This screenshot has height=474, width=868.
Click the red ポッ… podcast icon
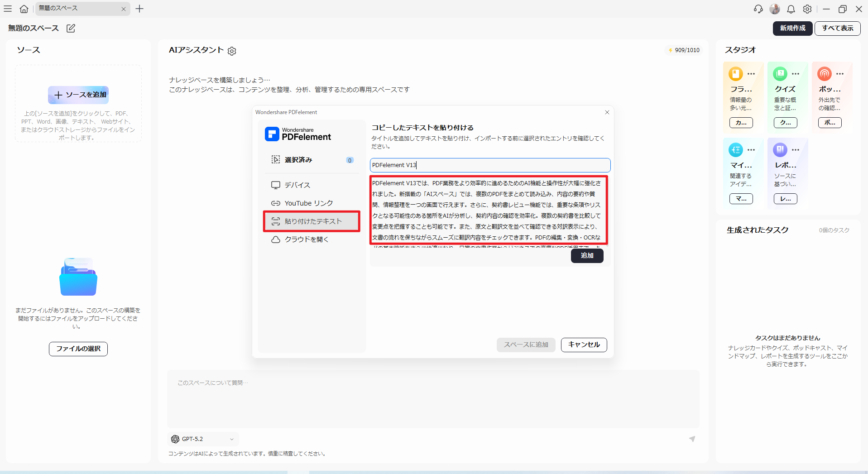point(825,74)
